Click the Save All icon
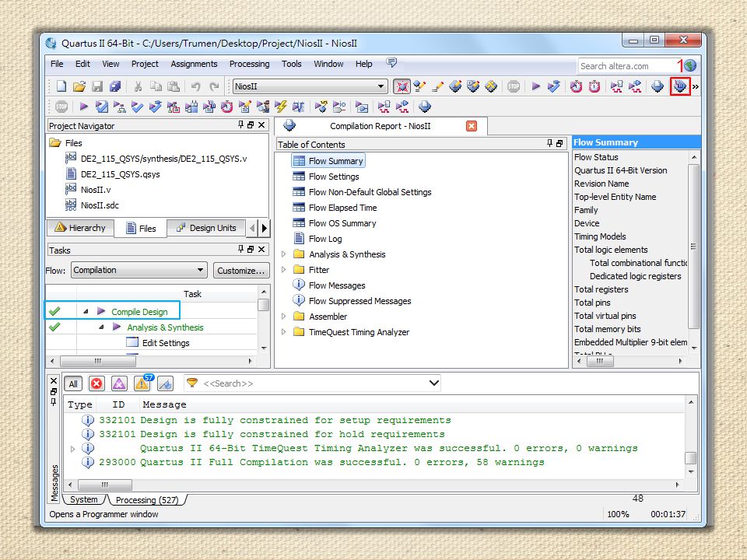 [x=115, y=86]
